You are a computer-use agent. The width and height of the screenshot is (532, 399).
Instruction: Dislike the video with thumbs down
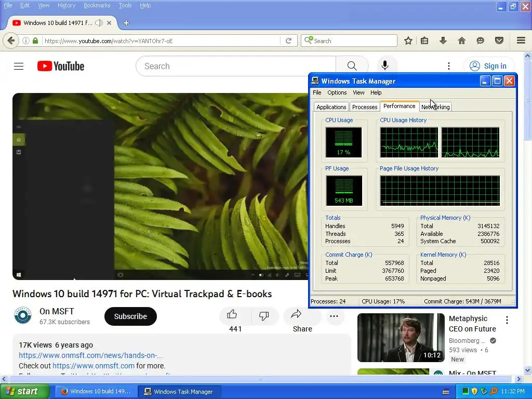[x=264, y=315]
